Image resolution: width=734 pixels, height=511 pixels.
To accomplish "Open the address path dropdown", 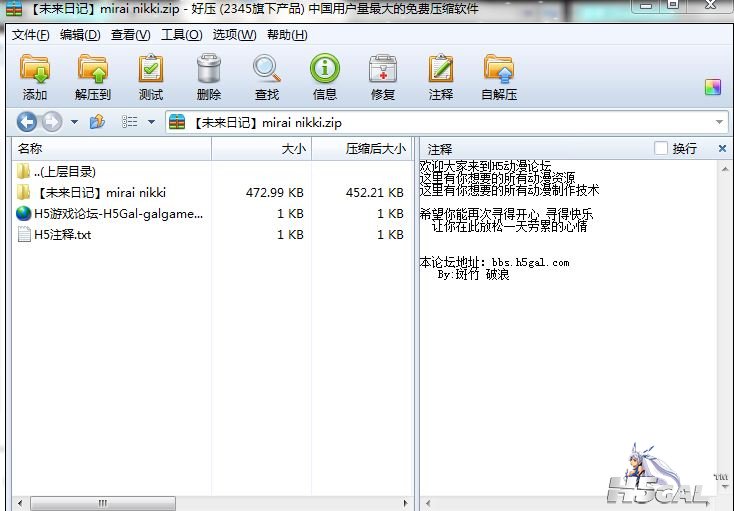I will tap(720, 122).
